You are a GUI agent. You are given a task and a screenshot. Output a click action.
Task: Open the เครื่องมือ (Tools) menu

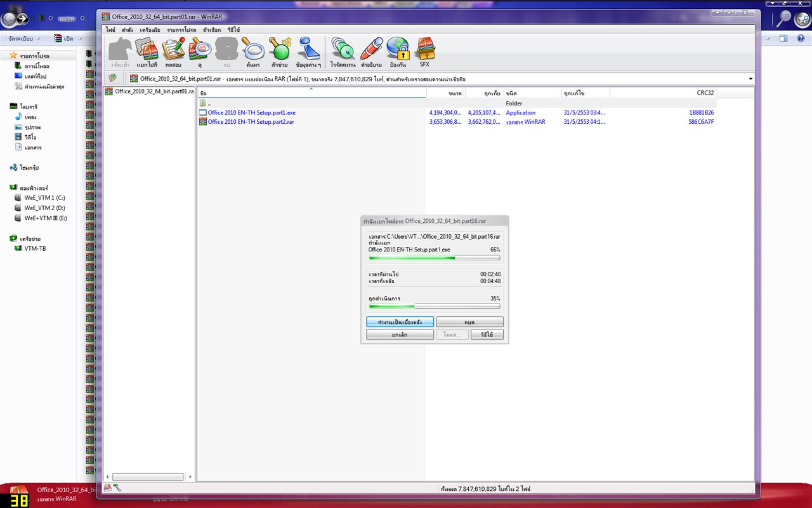click(x=150, y=30)
